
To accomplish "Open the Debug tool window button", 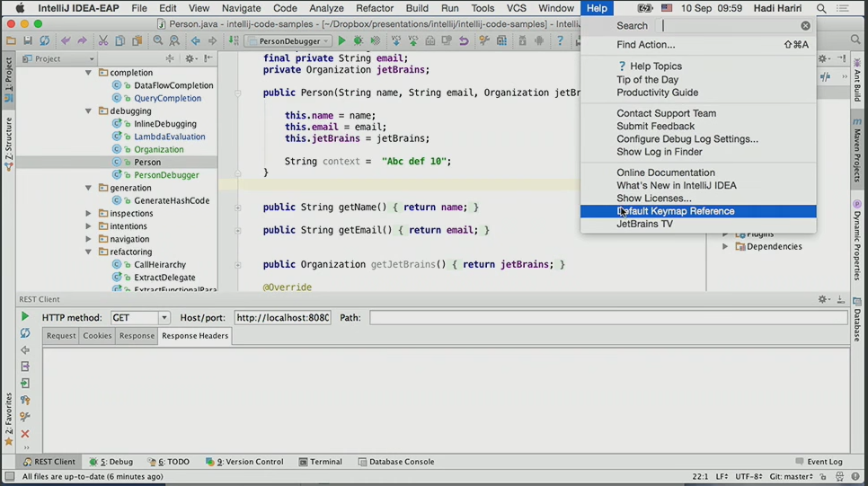I will [x=111, y=462].
